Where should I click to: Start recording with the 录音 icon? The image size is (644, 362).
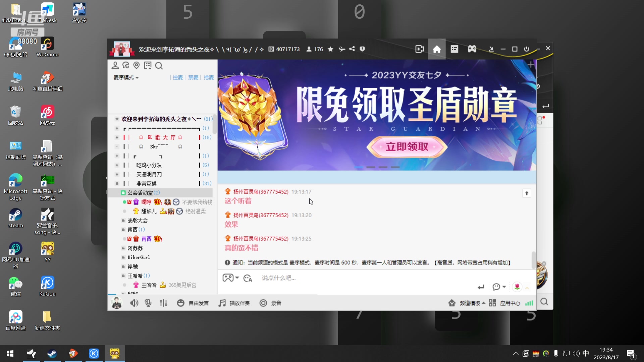(x=264, y=303)
